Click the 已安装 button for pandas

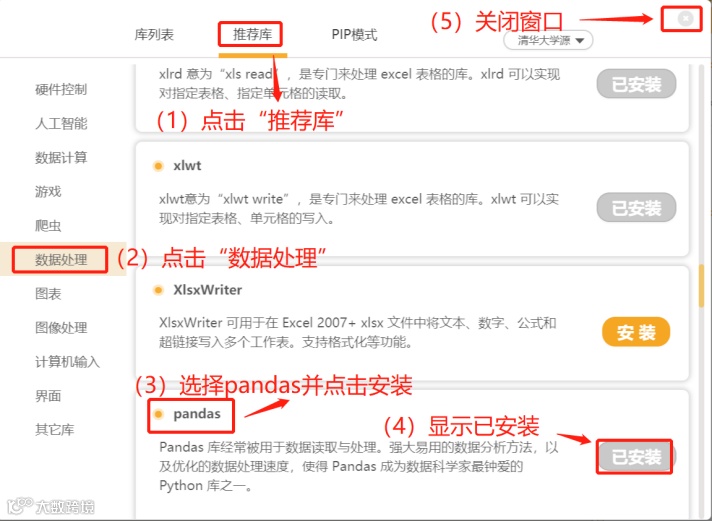point(636,456)
